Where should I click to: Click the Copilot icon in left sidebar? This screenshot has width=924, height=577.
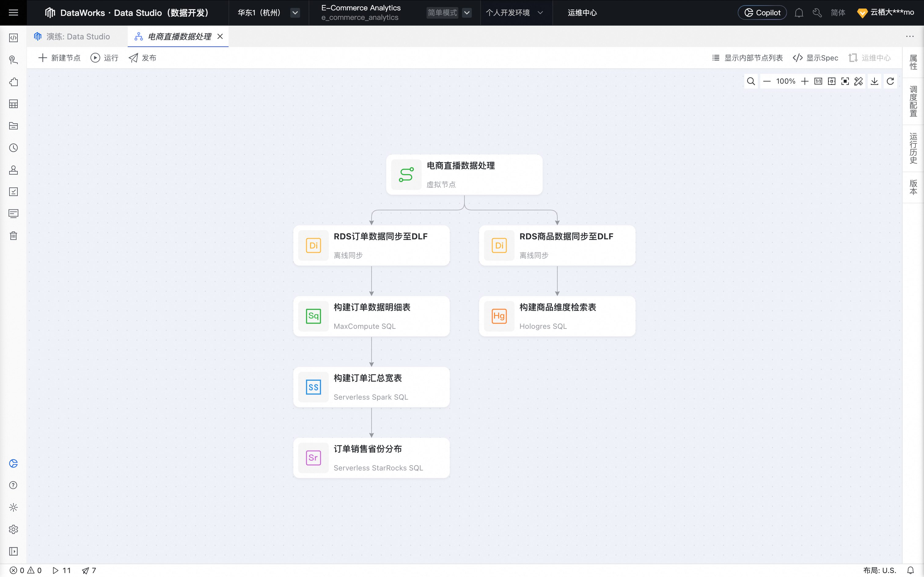click(x=13, y=463)
